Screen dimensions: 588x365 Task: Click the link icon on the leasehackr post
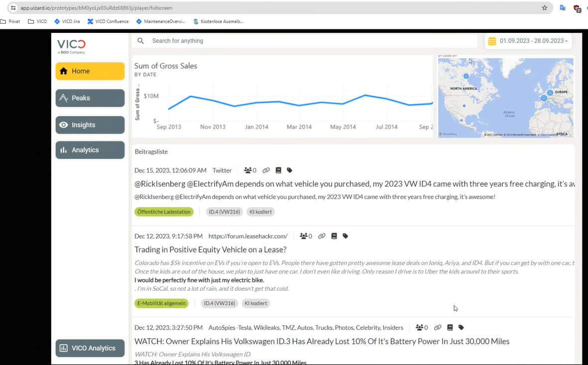click(322, 236)
